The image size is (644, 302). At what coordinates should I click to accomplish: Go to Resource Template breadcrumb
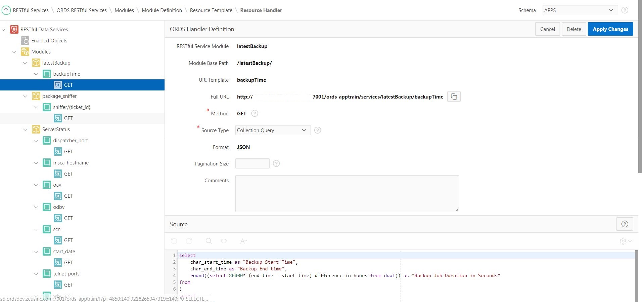coord(211,10)
